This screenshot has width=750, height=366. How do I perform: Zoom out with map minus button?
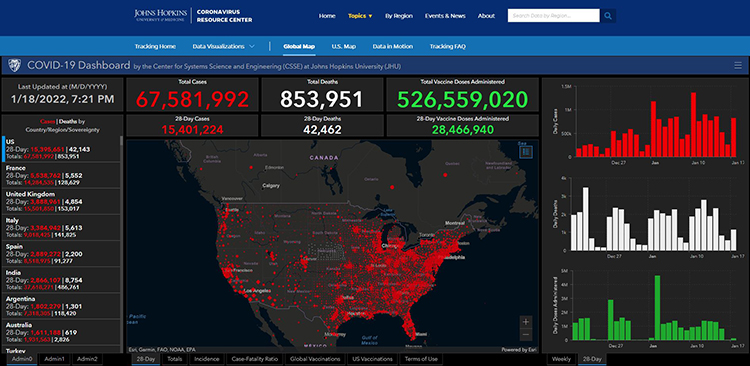[526, 334]
